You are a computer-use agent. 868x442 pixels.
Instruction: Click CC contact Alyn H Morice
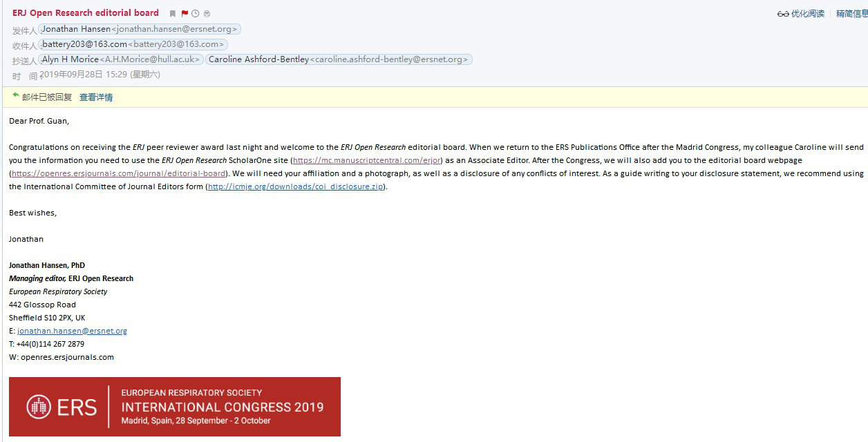click(121, 59)
